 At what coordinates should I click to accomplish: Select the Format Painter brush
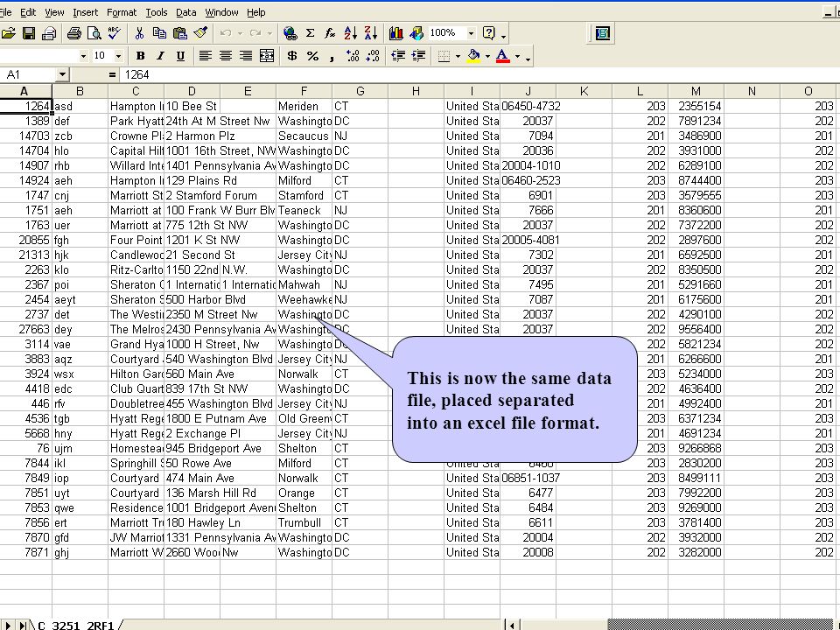pos(201,33)
